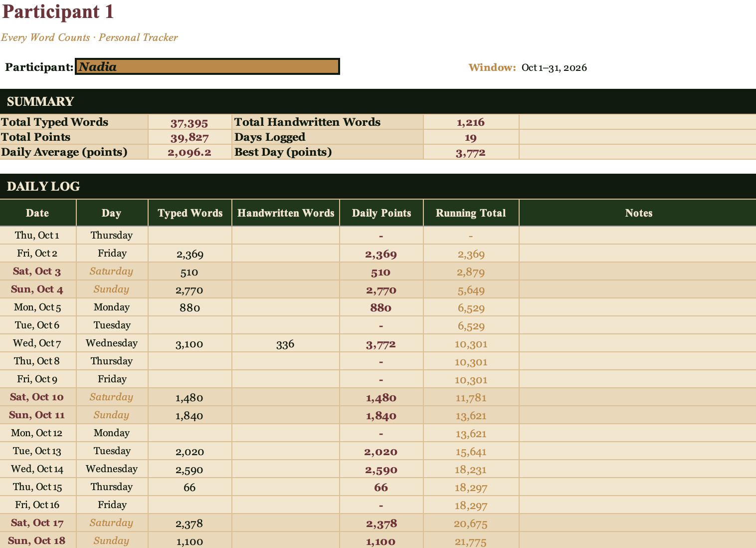The height and width of the screenshot is (548, 756).
Task: Select the "Thu, Oct 1" date cell
Action: tap(37, 235)
